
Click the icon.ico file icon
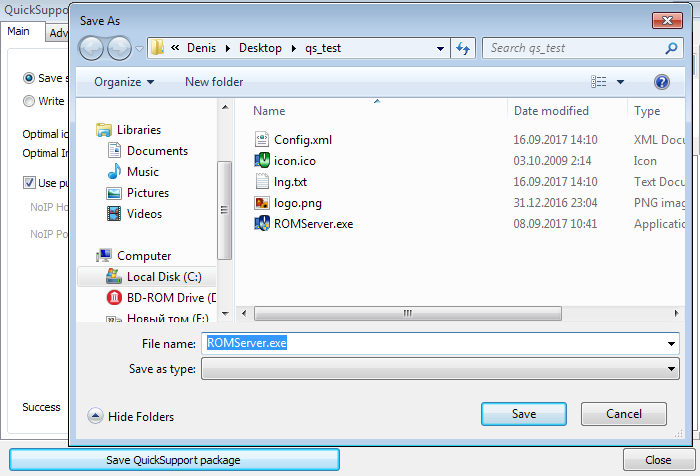[262, 160]
